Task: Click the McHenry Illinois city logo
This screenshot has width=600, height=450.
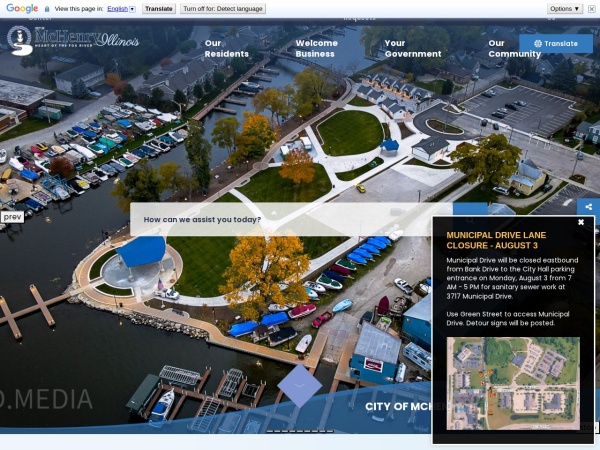Action: 73,40
